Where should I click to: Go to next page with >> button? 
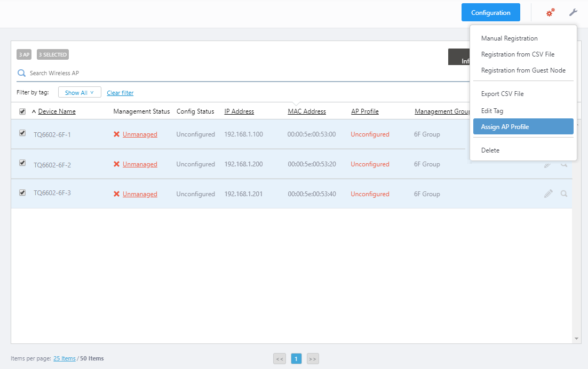pyautogui.click(x=313, y=359)
